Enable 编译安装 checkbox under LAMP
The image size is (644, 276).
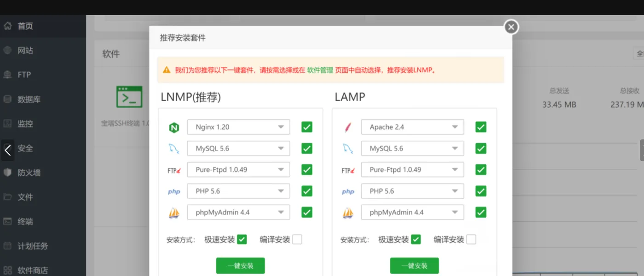(x=471, y=239)
